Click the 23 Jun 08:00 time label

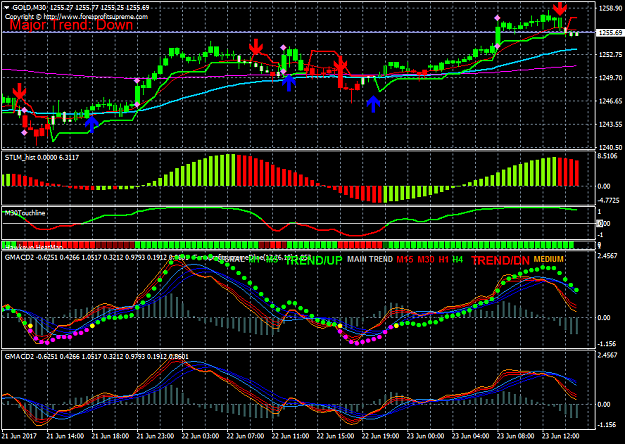click(x=516, y=436)
